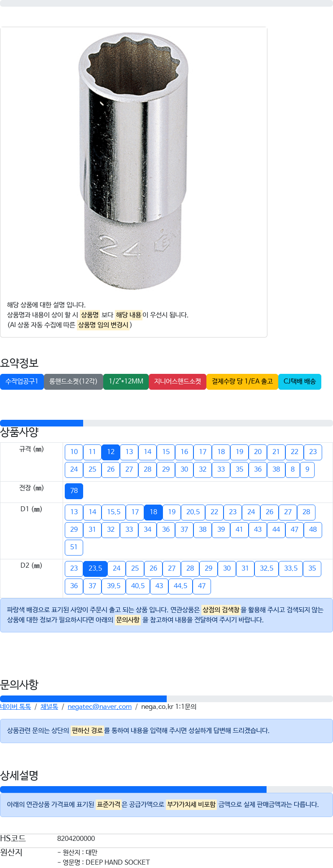Choose D1 value 15.5
This screenshot has height=868, width=333.
(x=114, y=512)
